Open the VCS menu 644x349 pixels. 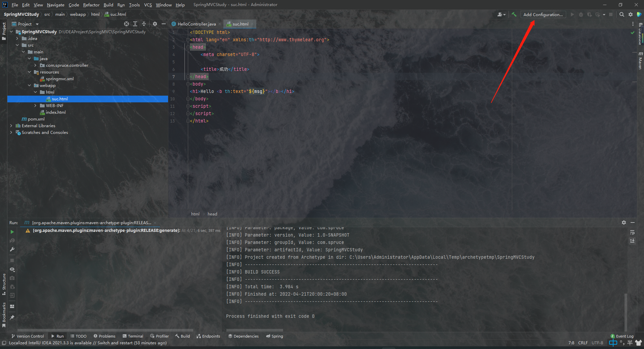(148, 5)
